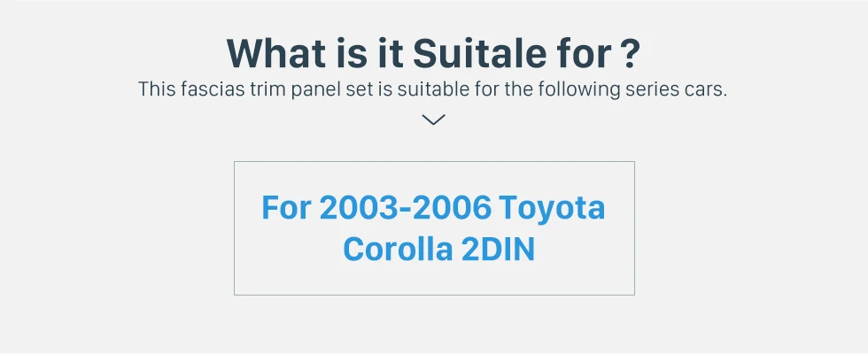Image resolution: width=868 pixels, height=354 pixels.
Task: Click the word 'Corolla' in the box
Action: click(398, 250)
